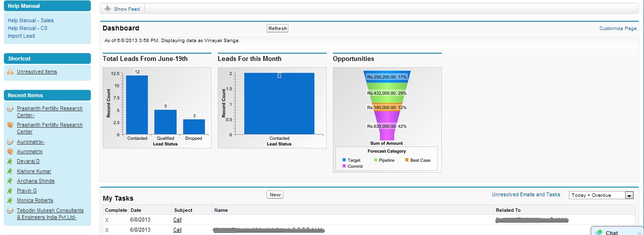Click the Opportunities chart title

tap(353, 59)
